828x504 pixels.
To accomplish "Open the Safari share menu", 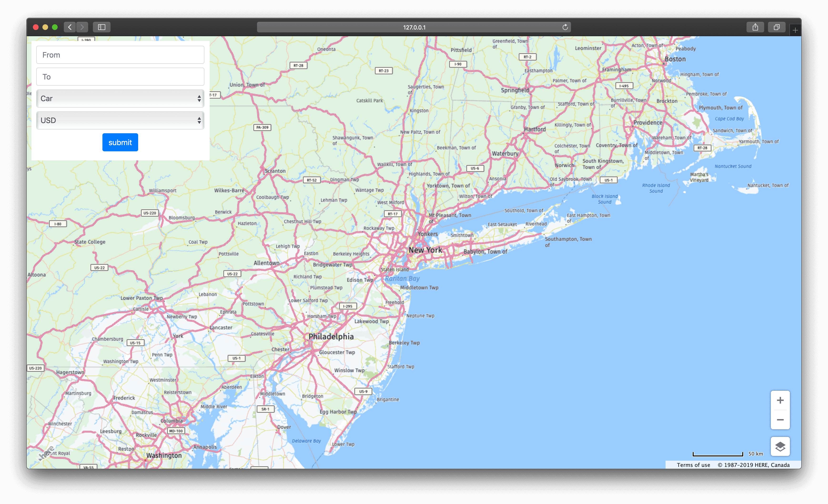I will point(755,27).
